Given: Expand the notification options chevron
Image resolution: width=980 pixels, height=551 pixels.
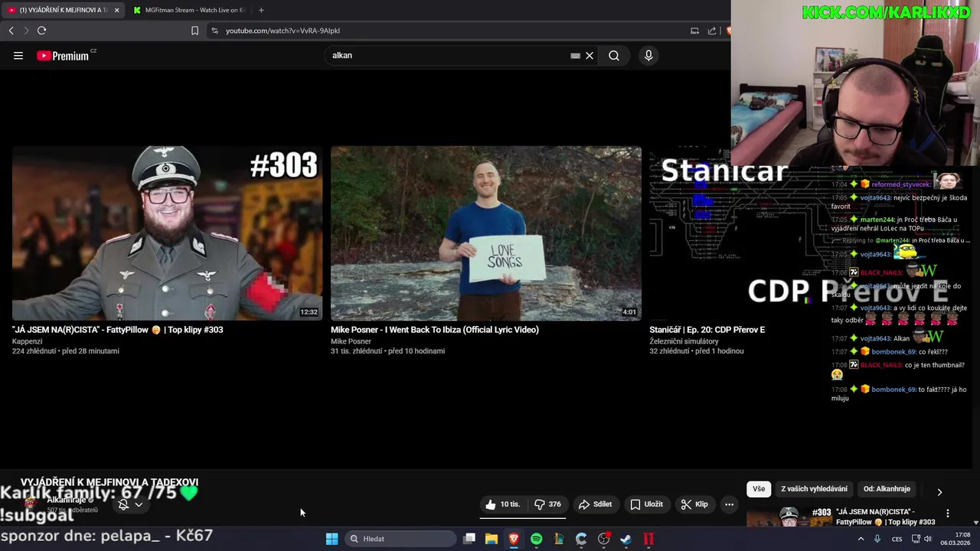Looking at the screenshot, I should click(139, 504).
